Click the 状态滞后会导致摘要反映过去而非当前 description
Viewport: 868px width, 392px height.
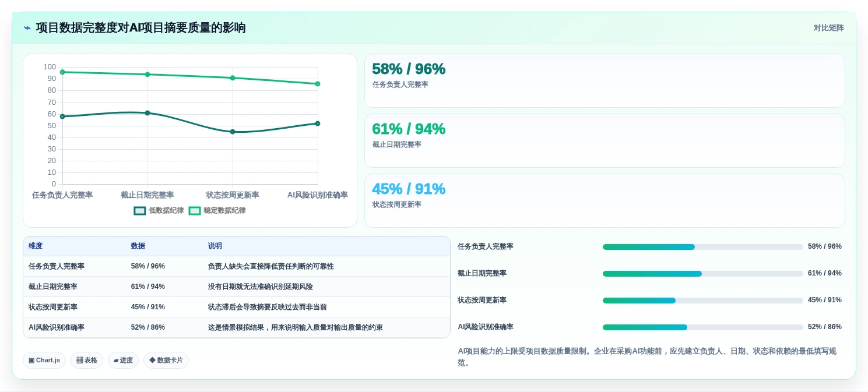tap(268, 307)
